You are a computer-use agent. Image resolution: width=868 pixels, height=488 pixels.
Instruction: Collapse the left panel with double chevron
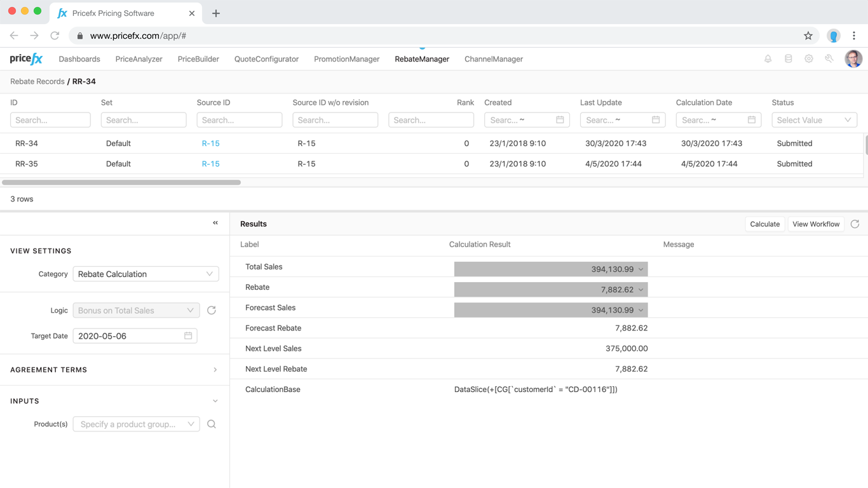click(x=215, y=223)
